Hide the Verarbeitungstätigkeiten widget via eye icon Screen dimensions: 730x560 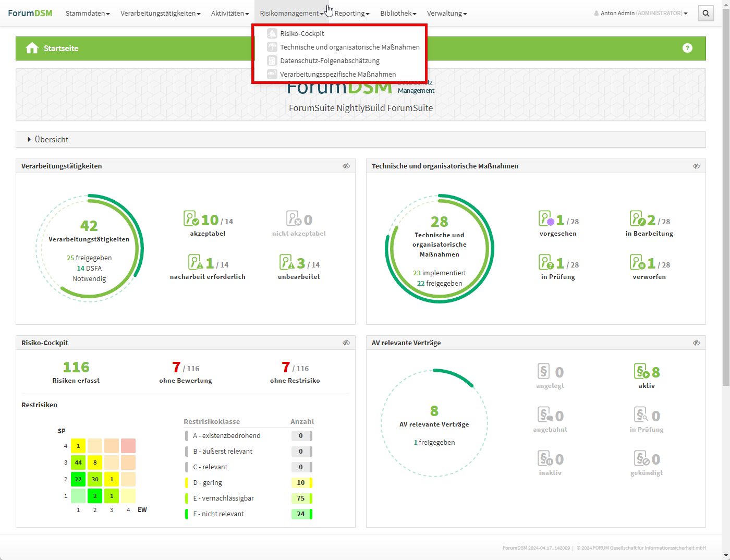pos(346,166)
